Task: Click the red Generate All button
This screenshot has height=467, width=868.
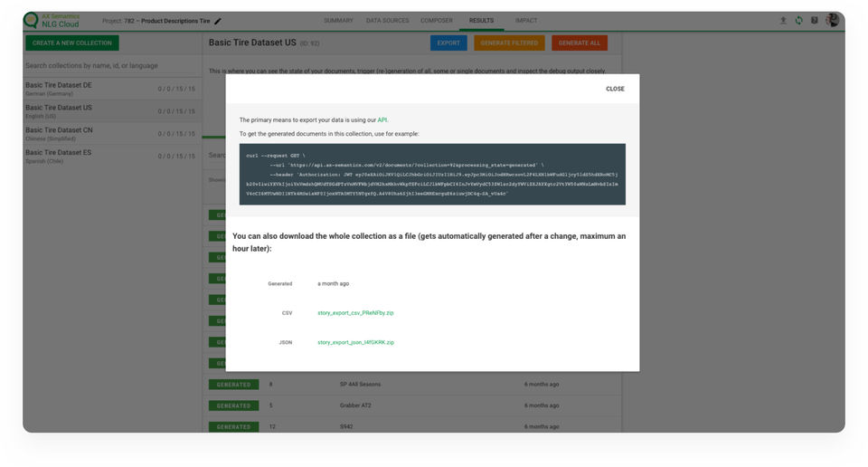Action: 579,43
